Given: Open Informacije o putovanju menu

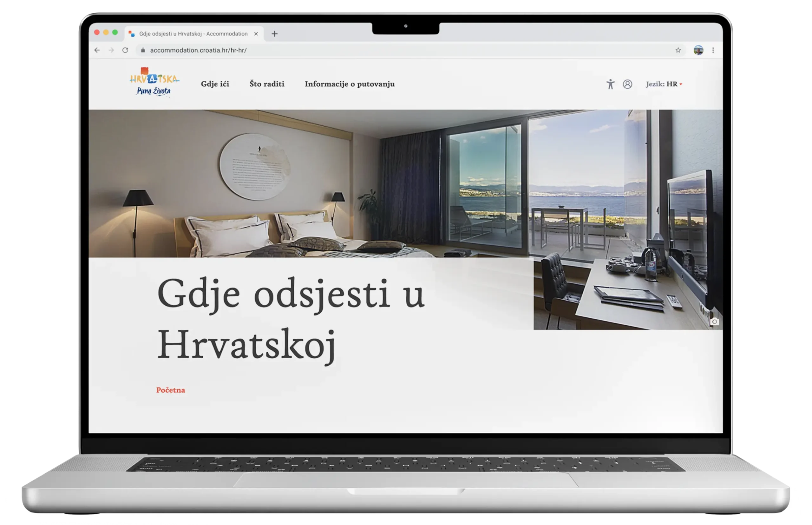Looking at the screenshot, I should tap(350, 84).
